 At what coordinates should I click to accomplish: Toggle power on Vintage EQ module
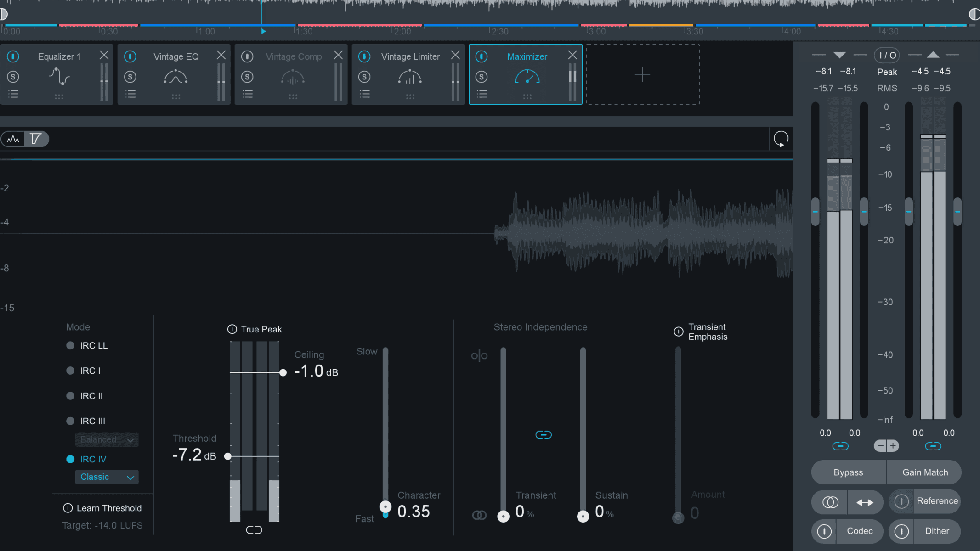130,56
